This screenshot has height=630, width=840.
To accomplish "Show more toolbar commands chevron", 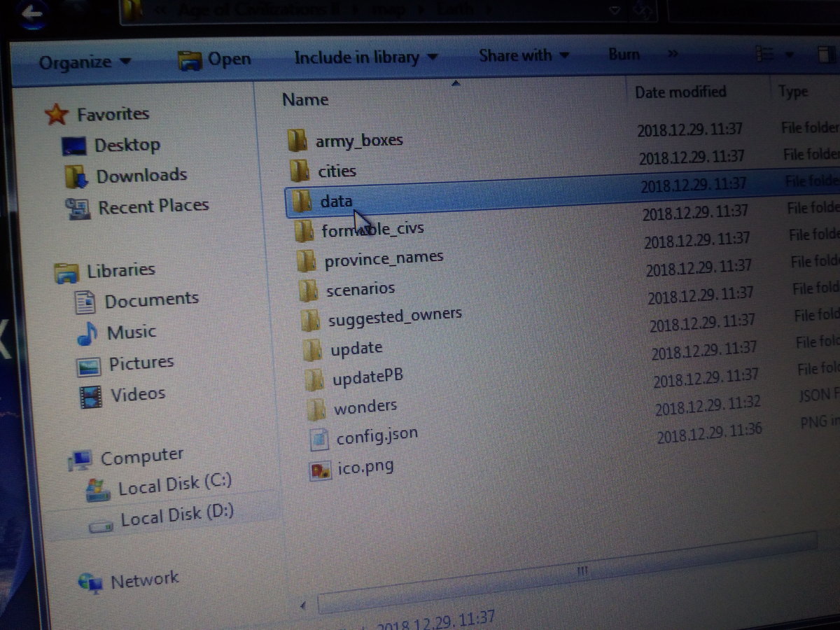I will (x=672, y=54).
